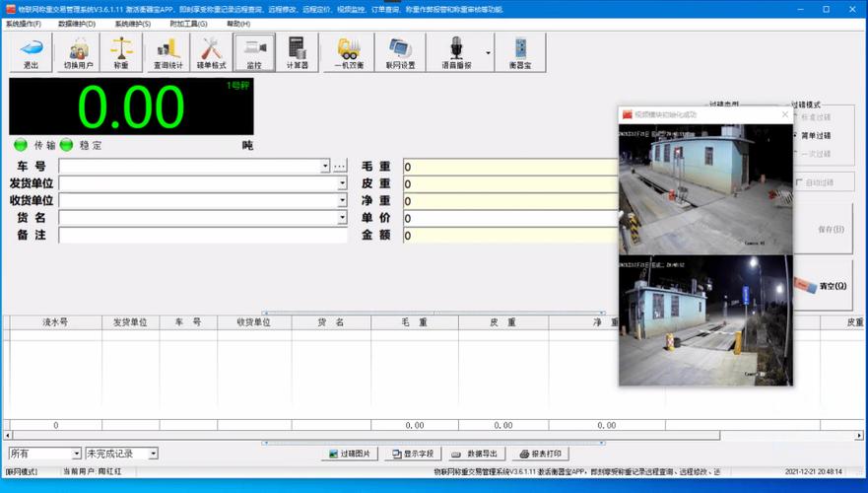
Task: Open 查询统计 query statistics
Action: tap(168, 52)
